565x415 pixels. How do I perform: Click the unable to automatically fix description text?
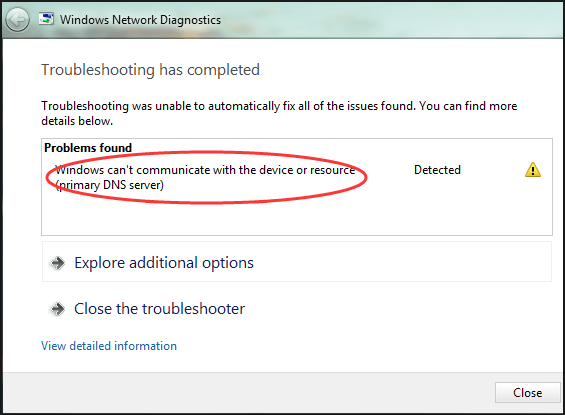(x=279, y=113)
